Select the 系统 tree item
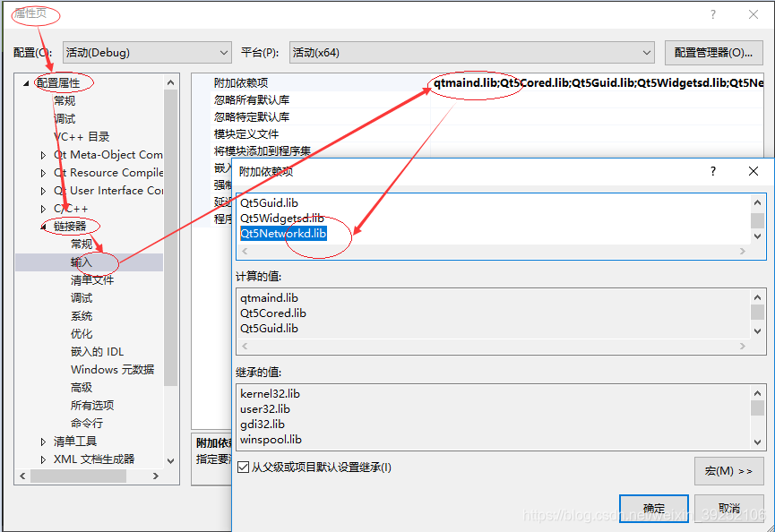This screenshot has width=775, height=532. pos(81,315)
